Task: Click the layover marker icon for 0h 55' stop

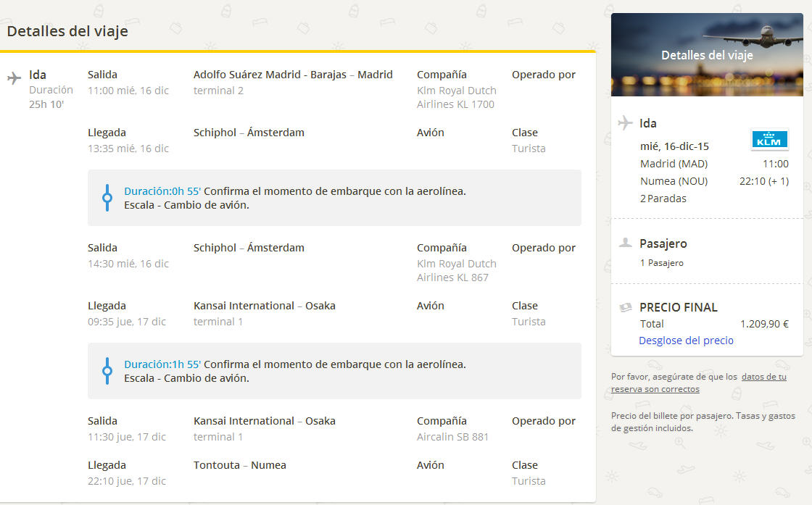Action: click(x=107, y=198)
